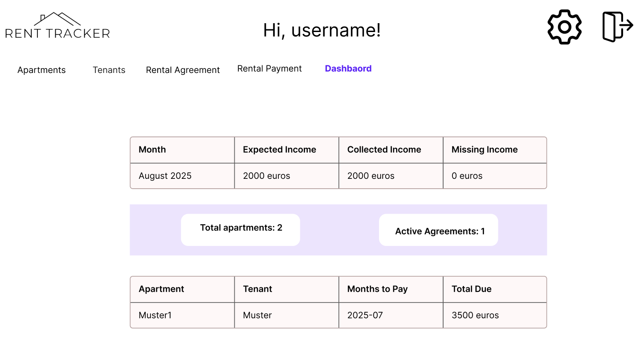
Task: Switch to the Tenants tab
Action: (x=109, y=70)
